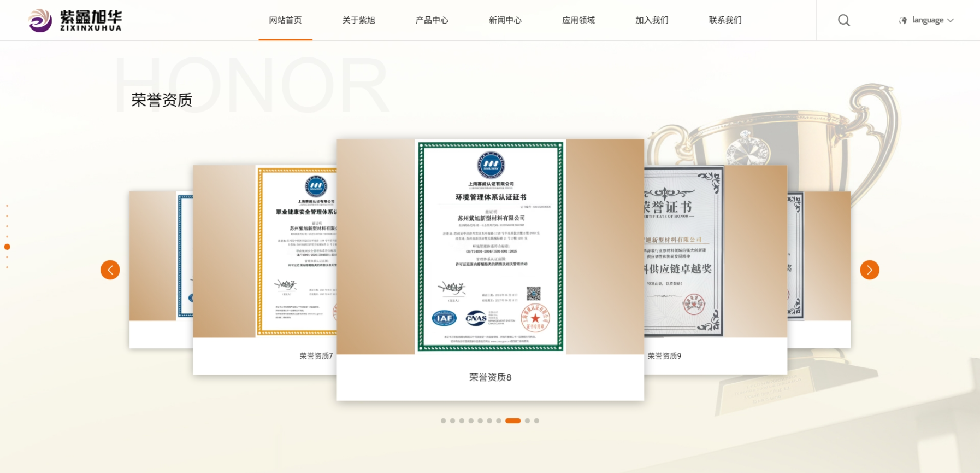Click the QR code on the center certificate

[x=533, y=294]
